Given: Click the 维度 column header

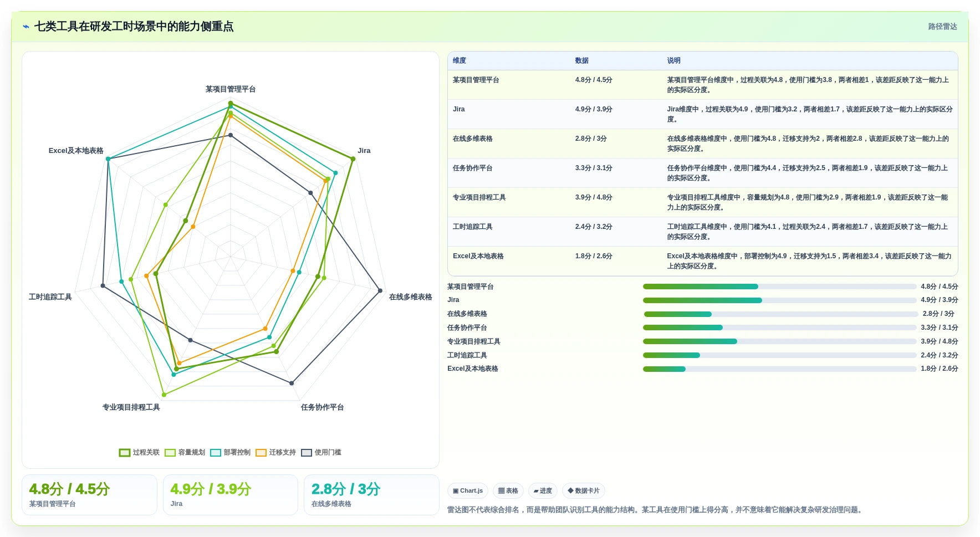Looking at the screenshot, I should tap(460, 60).
